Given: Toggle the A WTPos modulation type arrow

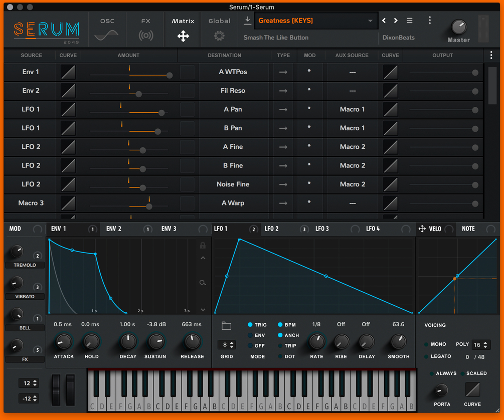Looking at the screenshot, I should (283, 72).
